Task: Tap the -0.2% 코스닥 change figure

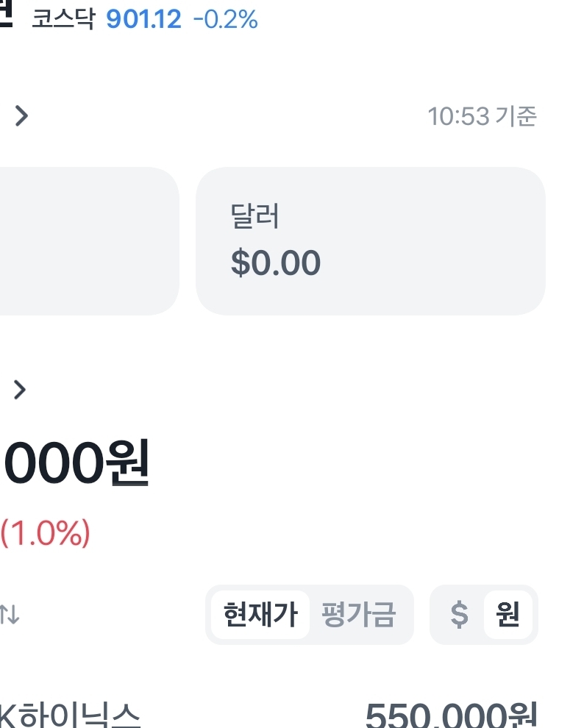Action: point(225,19)
